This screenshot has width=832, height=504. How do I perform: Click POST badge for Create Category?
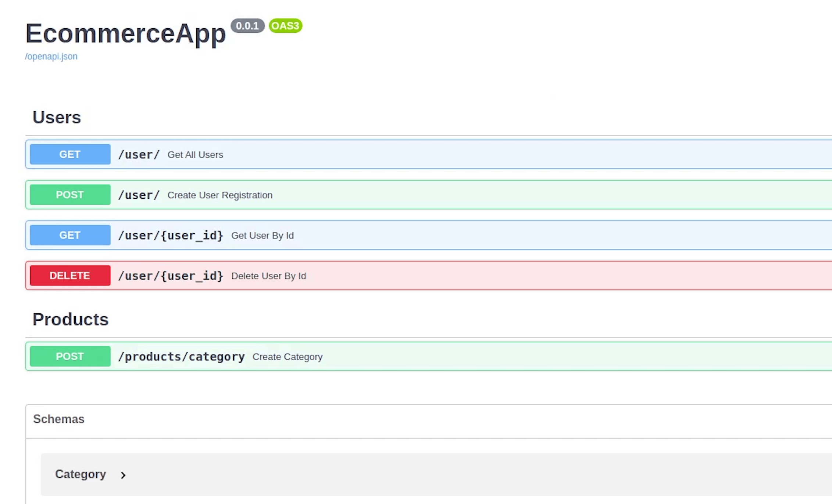point(70,356)
